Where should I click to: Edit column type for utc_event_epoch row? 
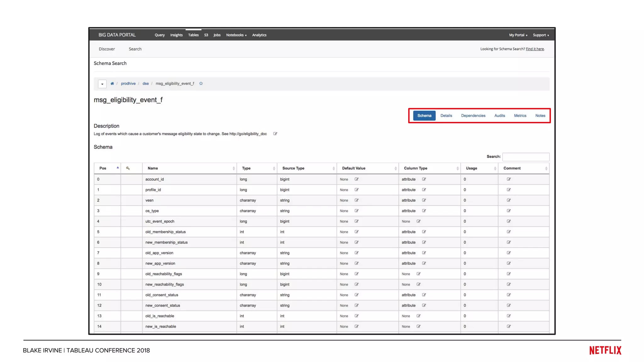click(x=419, y=221)
